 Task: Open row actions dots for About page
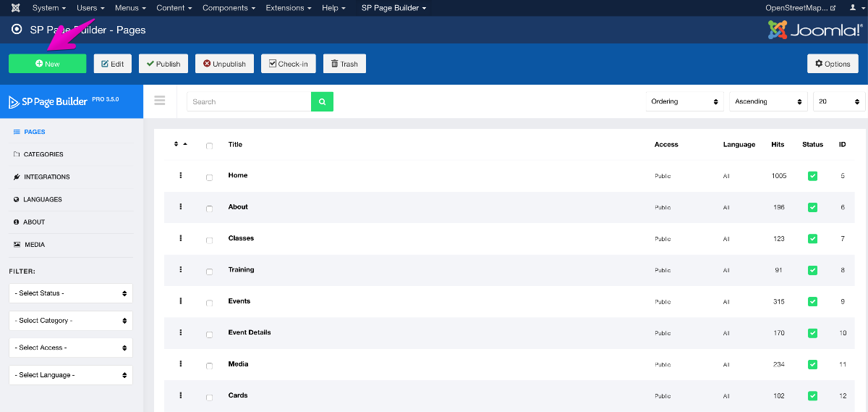coord(181,206)
